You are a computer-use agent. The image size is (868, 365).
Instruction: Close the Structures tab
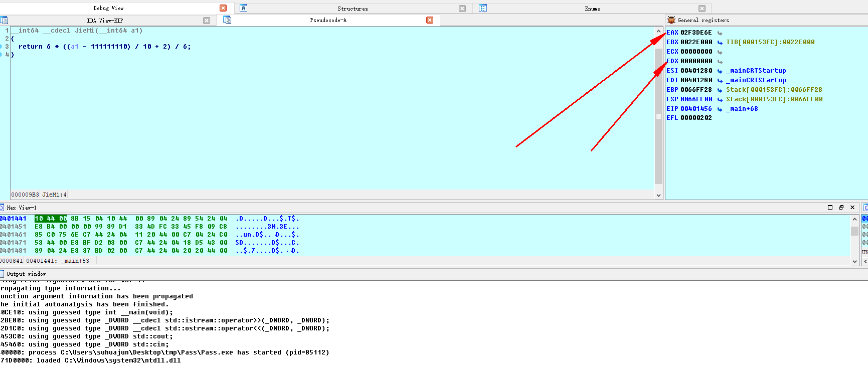point(462,9)
